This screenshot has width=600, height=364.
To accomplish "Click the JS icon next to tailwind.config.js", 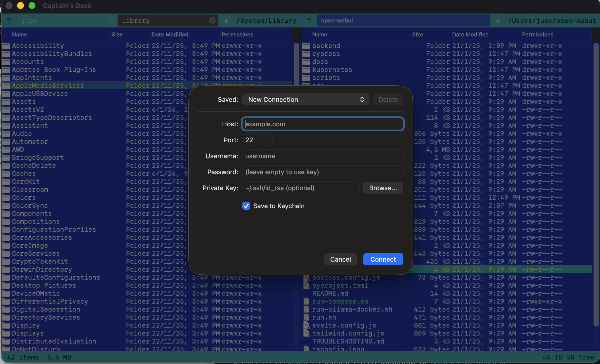I will coord(306,333).
